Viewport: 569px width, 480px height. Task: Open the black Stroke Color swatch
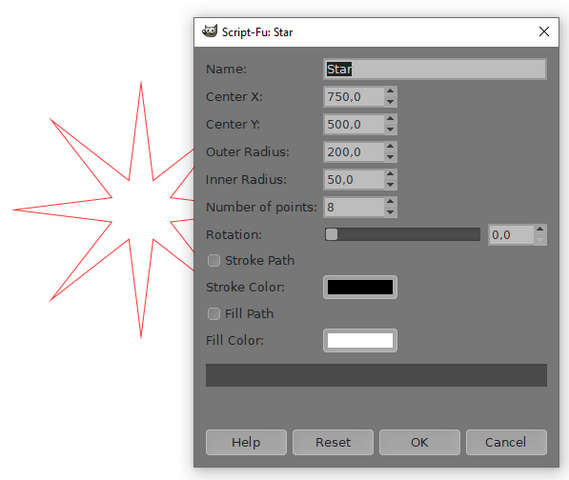[x=360, y=287]
